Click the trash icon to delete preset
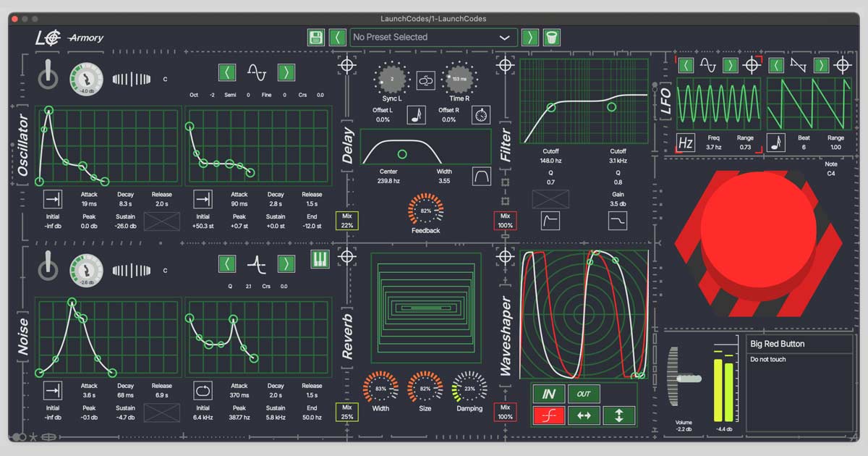868x456 pixels. point(552,38)
